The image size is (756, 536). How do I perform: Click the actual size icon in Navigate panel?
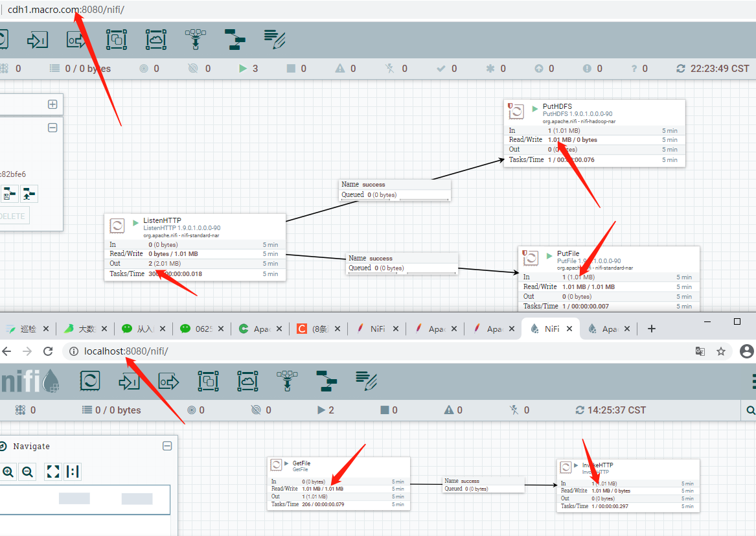click(73, 471)
